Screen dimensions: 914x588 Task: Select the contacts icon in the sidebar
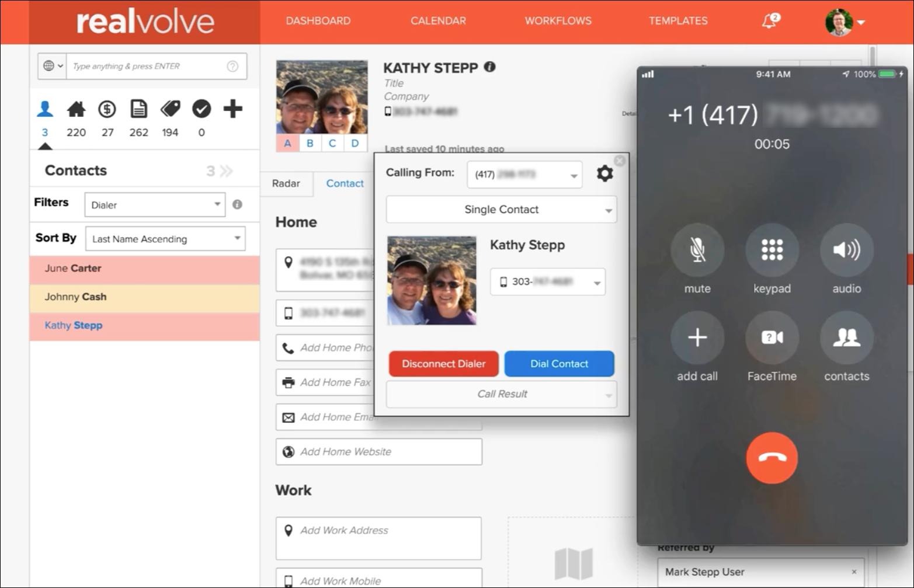44,109
